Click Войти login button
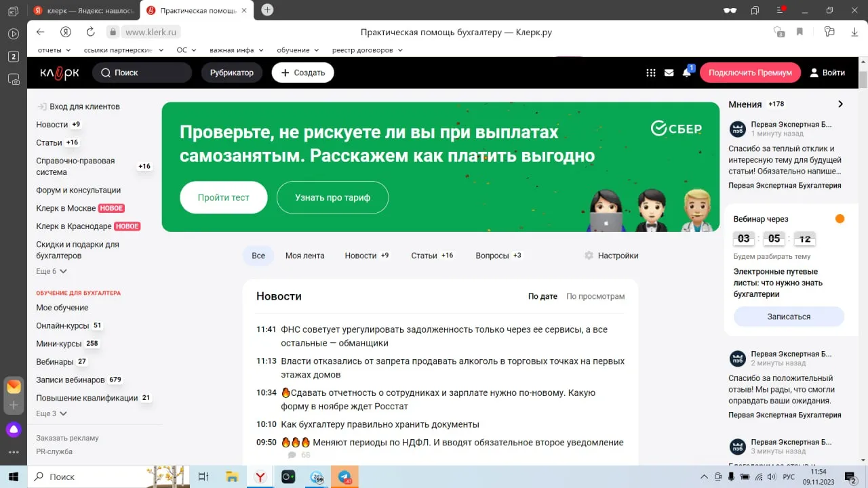Viewport: 868px width, 488px height. 827,73
